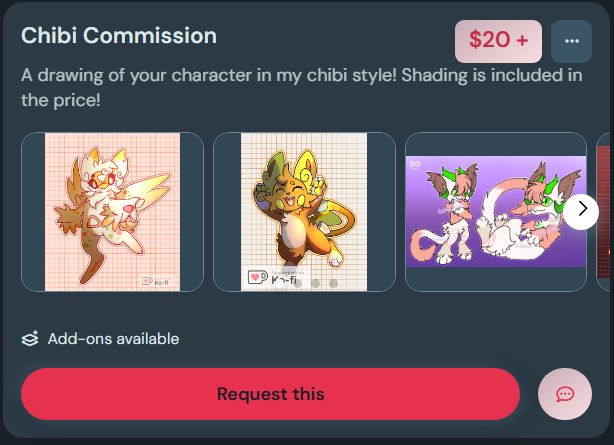Click the small watermark on purple image

tap(415, 165)
